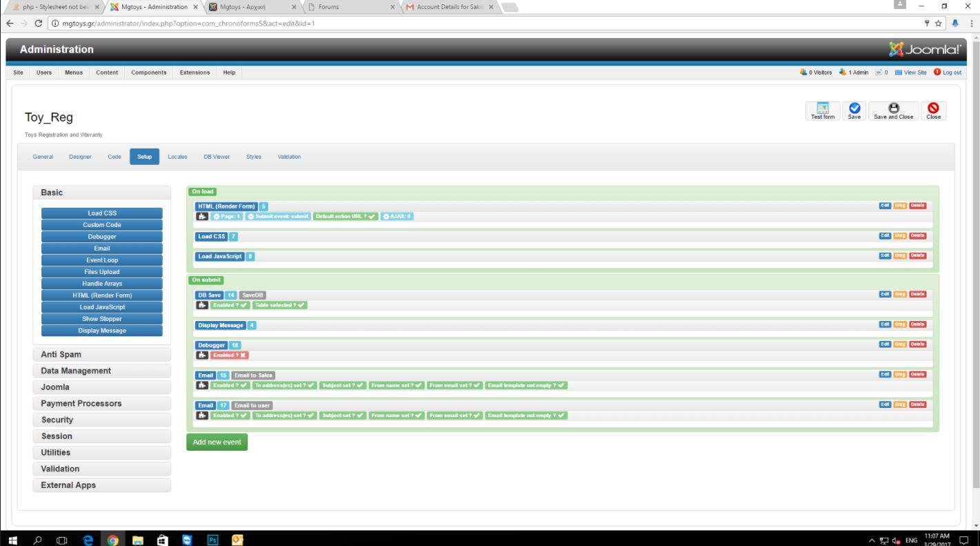Expand the Payment Processors actions group
Viewport: 980px width, 546px height.
click(101, 403)
